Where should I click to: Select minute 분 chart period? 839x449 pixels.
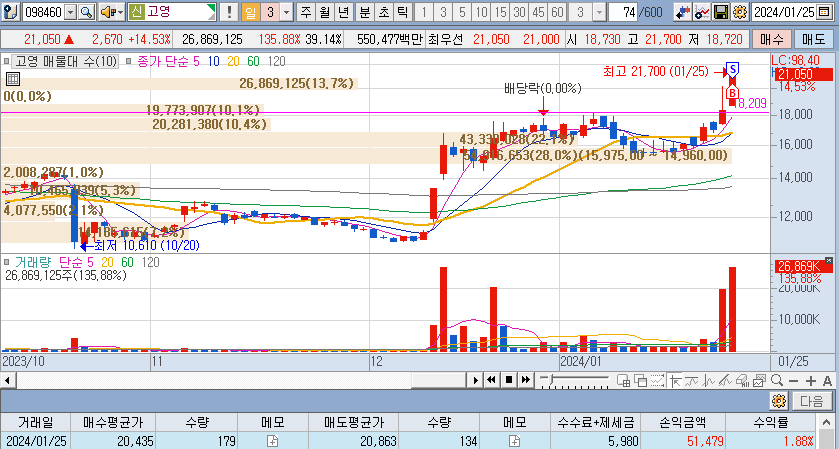tap(364, 12)
